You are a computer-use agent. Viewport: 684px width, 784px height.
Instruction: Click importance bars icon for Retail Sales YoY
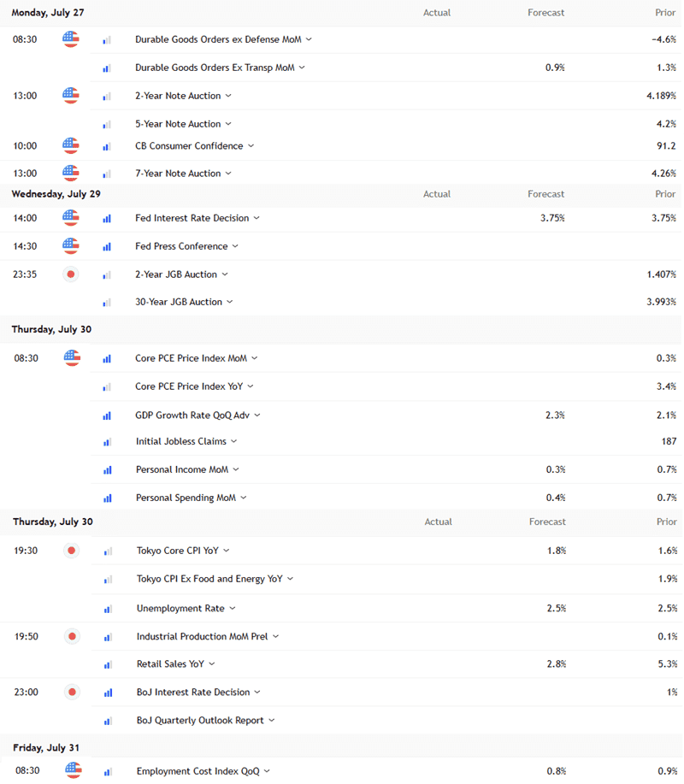[108, 664]
